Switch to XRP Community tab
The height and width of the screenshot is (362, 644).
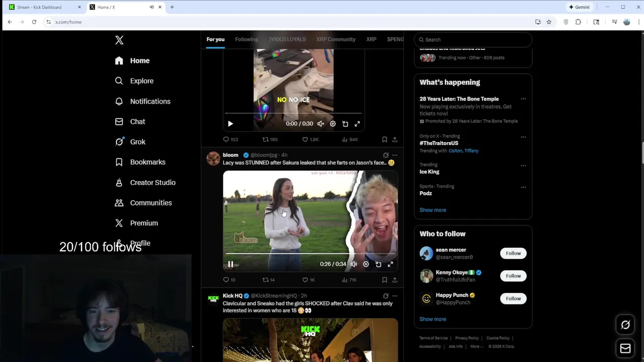[336, 39]
